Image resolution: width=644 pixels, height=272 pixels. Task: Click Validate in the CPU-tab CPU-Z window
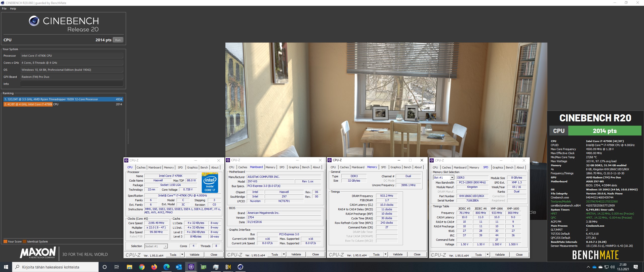pos(194,255)
